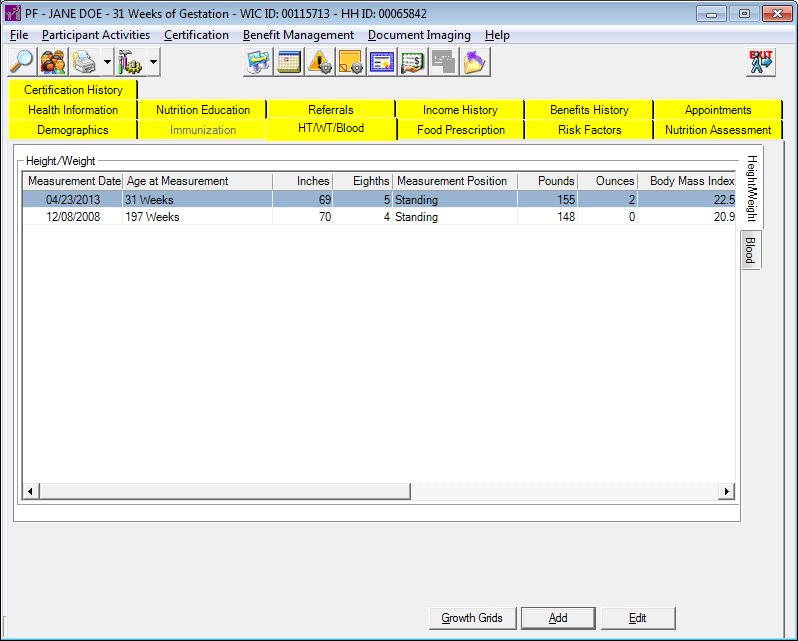Open the Benefit Management menu
798x641 pixels.
[298, 35]
